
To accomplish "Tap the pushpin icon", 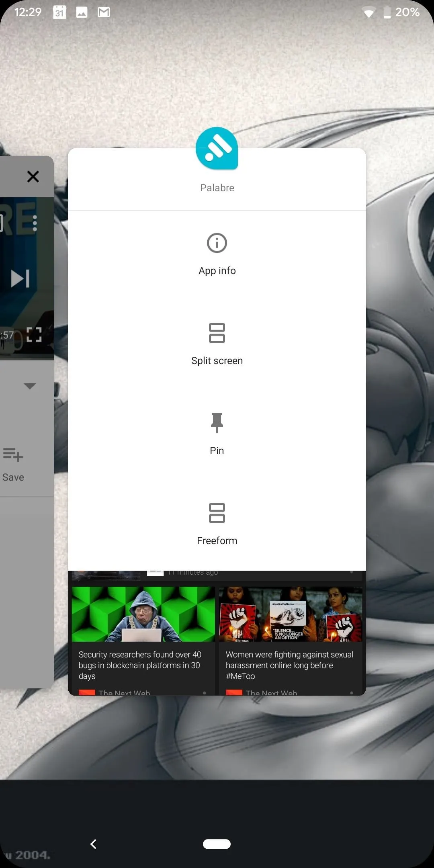I will [217, 423].
